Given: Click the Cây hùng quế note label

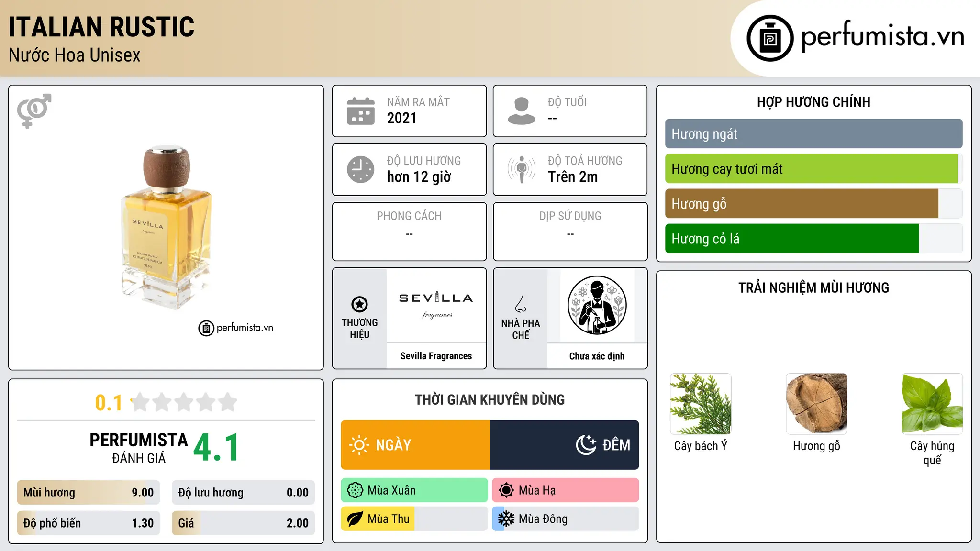Looking at the screenshot, I should (x=932, y=453).
